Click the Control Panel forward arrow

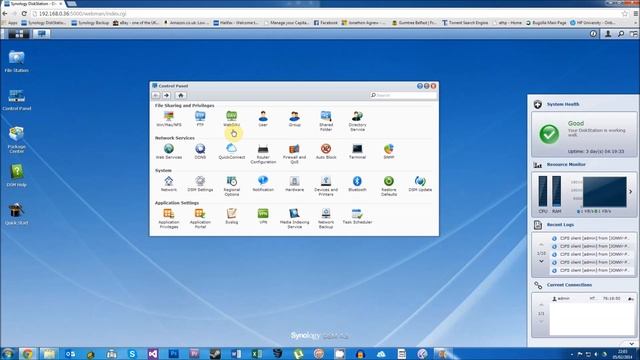pos(167,95)
